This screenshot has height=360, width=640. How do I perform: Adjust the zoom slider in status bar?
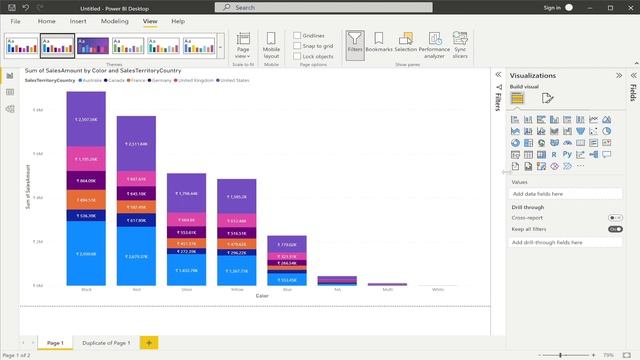coord(560,355)
